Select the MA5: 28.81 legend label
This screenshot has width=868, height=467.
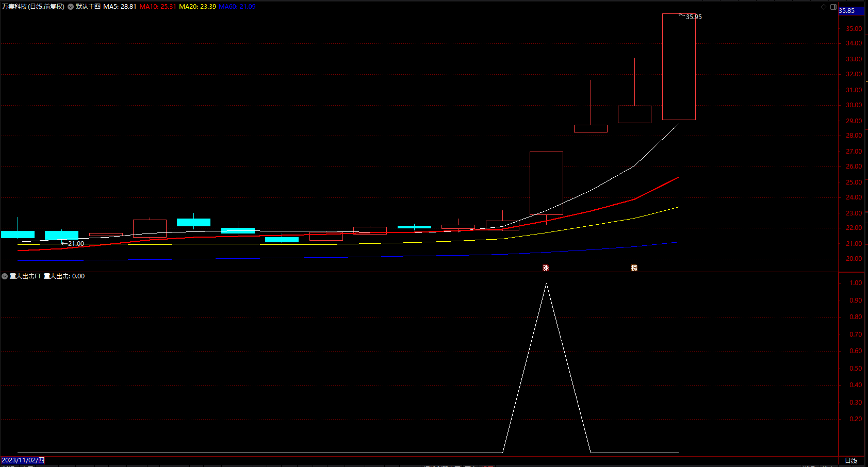tap(120, 7)
